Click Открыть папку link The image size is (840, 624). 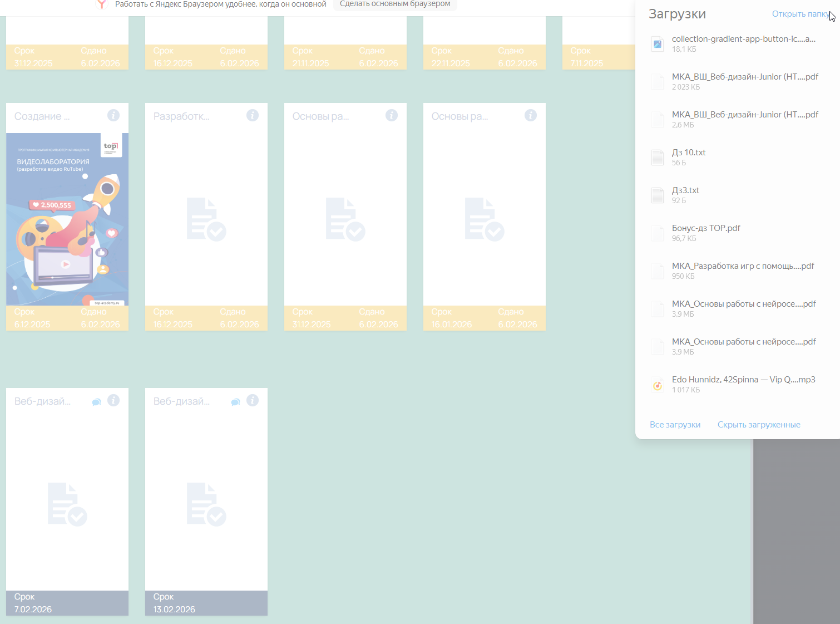tap(801, 14)
